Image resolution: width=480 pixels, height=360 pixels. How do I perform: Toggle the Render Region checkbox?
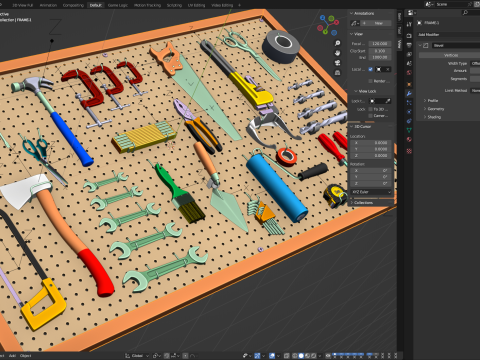(371, 81)
